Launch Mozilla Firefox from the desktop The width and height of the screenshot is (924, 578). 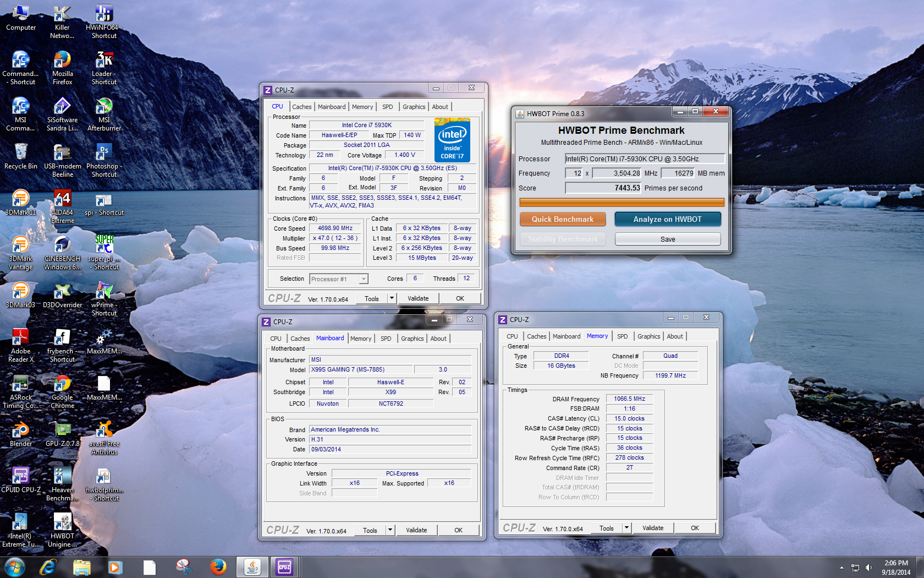click(62, 68)
